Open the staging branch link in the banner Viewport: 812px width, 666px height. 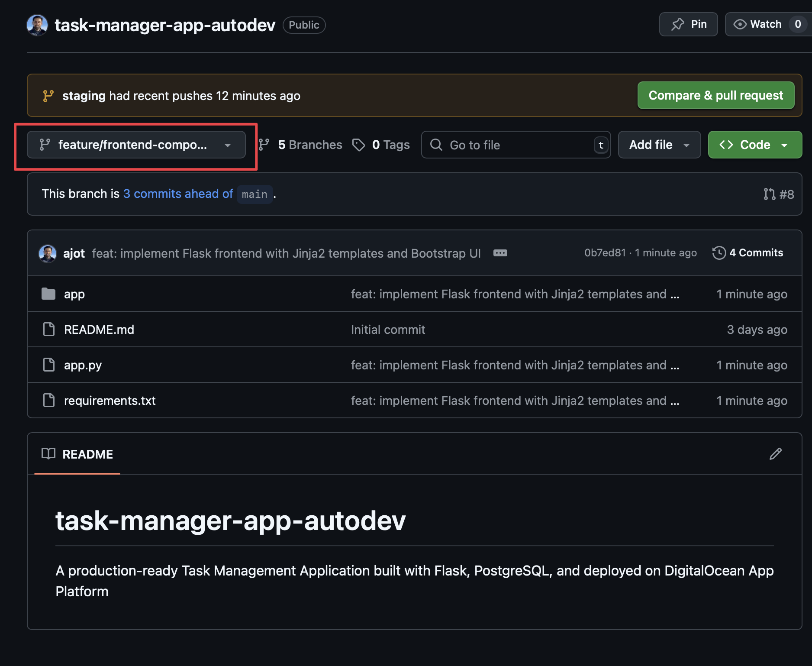[84, 96]
